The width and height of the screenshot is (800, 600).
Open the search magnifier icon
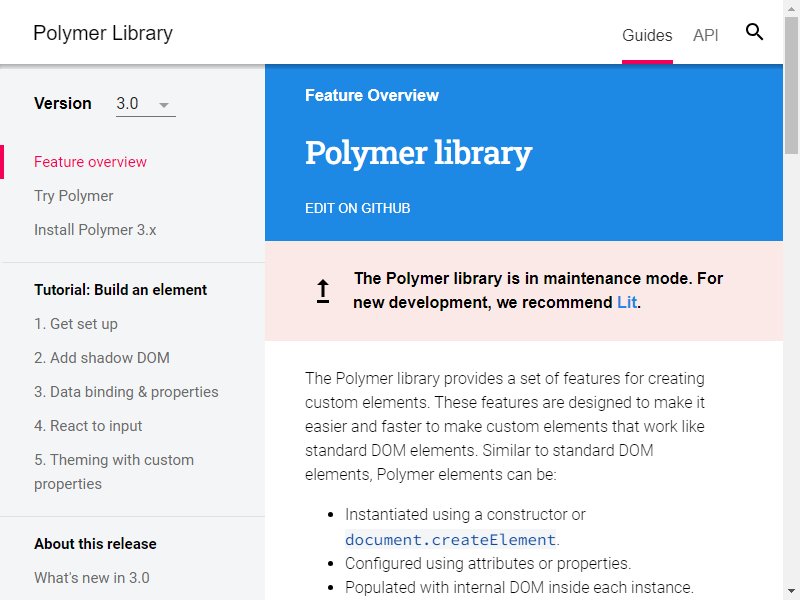click(x=754, y=32)
